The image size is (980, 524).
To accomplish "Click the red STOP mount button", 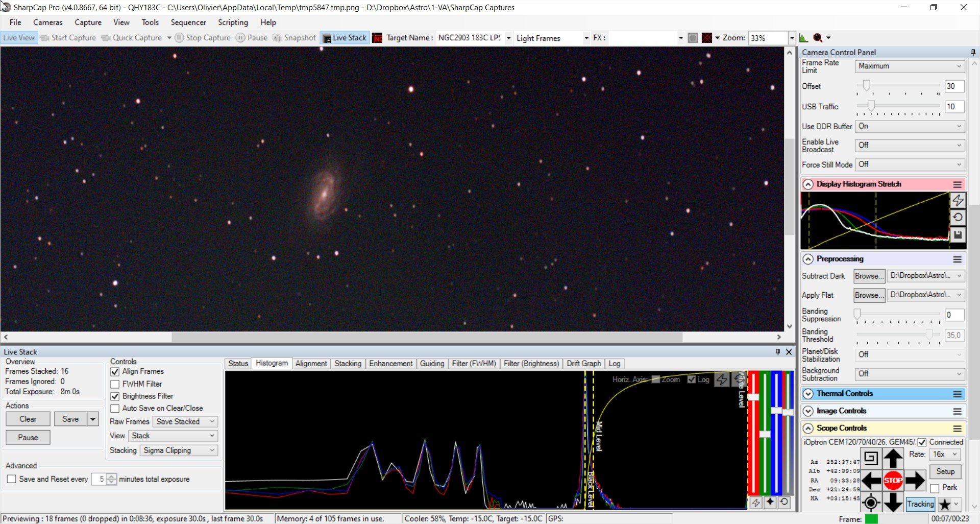I will [893, 480].
